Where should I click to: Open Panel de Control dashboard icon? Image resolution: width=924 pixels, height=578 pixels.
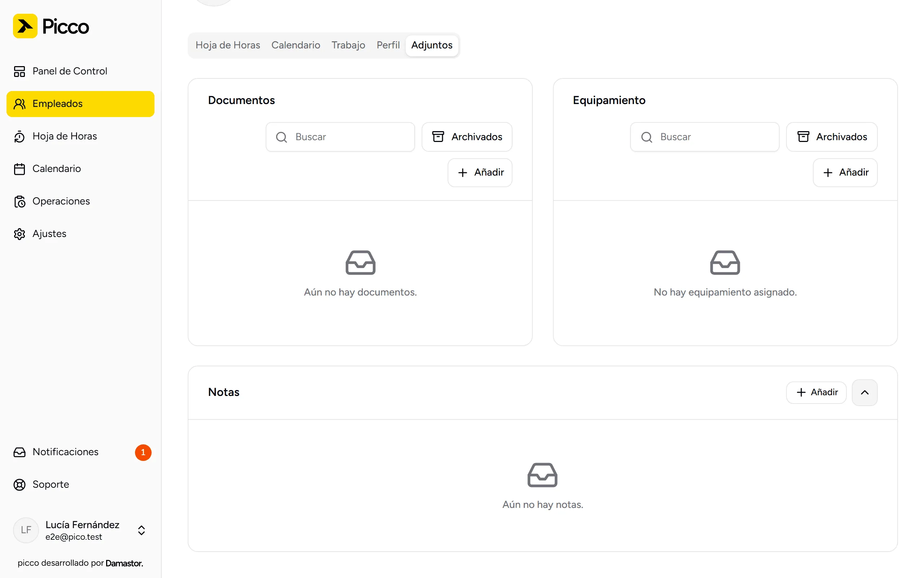click(19, 72)
